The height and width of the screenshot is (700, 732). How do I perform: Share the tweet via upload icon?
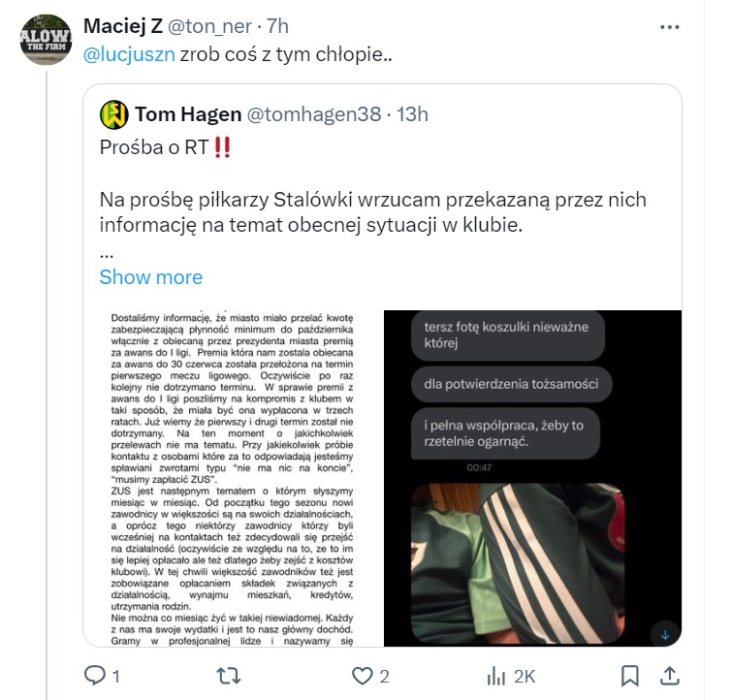(669, 676)
